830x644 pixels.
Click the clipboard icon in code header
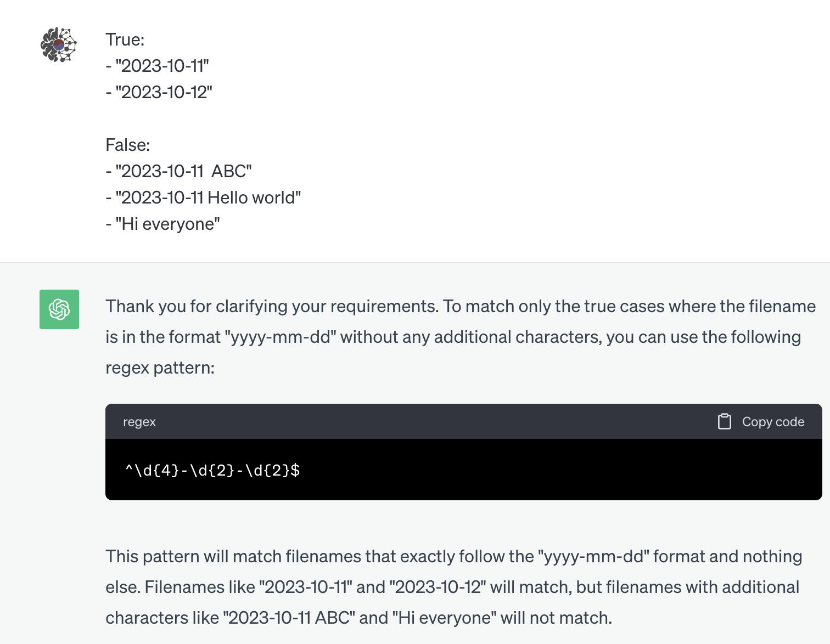click(x=724, y=421)
